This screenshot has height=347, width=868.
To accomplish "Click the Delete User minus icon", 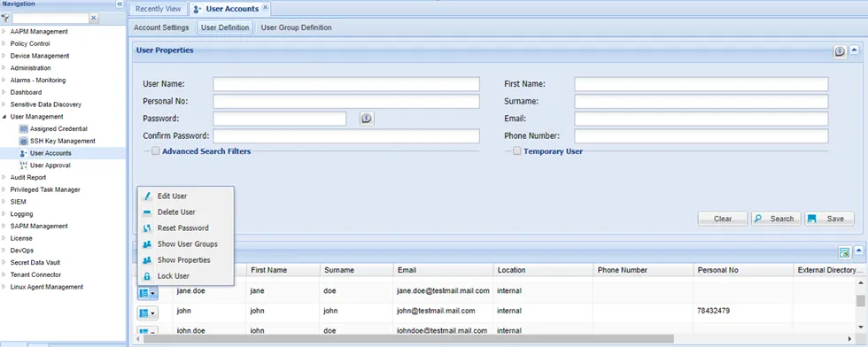I will (147, 212).
